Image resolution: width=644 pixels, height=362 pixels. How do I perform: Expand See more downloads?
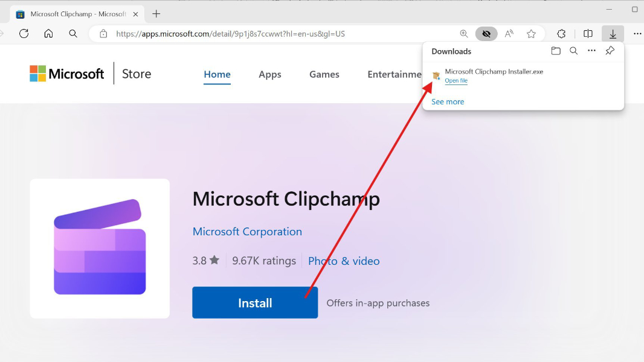click(x=447, y=101)
